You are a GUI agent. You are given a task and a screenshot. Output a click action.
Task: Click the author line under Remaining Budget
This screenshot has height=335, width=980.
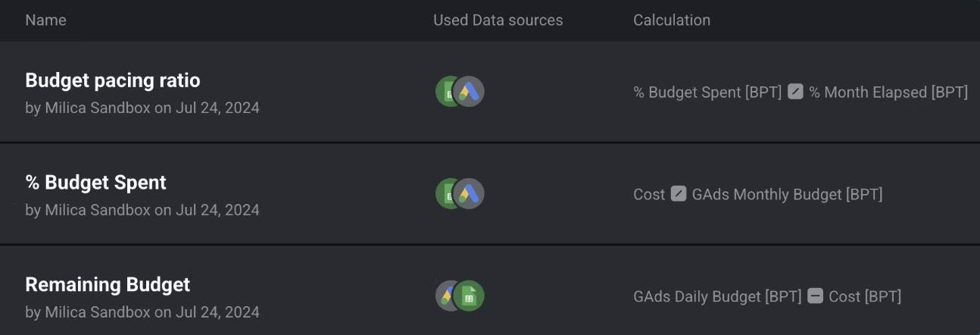pyautogui.click(x=142, y=312)
